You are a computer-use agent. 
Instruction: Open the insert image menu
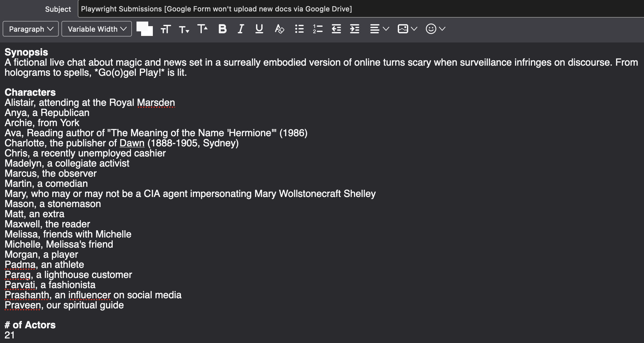click(407, 29)
